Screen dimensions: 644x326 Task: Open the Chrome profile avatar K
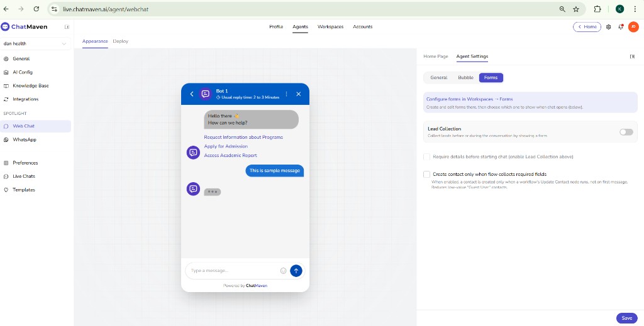(x=619, y=9)
